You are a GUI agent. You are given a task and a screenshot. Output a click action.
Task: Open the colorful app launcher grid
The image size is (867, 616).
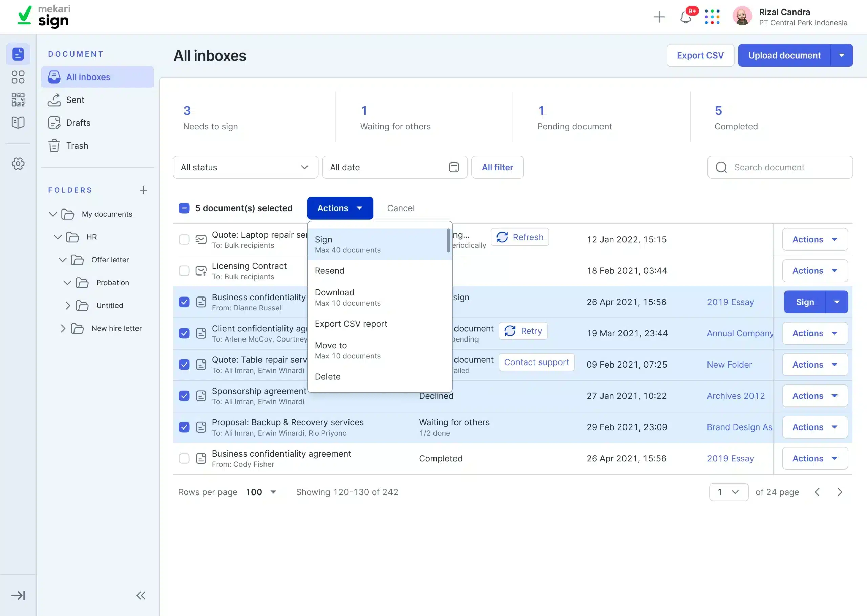(x=712, y=17)
